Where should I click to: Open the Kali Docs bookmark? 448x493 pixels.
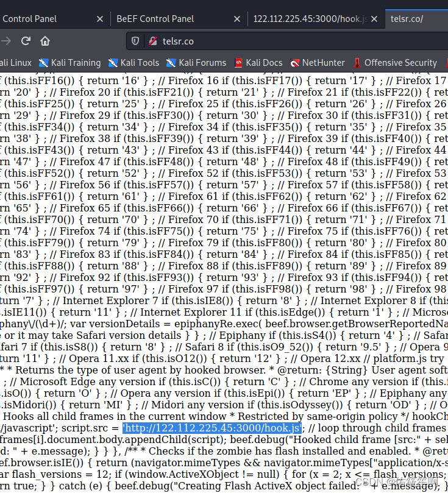[258, 63]
